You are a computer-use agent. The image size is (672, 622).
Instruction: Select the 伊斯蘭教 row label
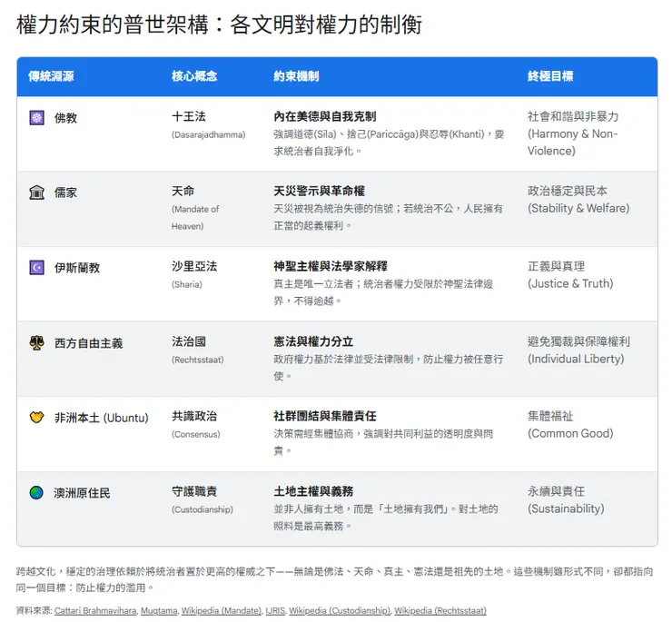(77, 268)
